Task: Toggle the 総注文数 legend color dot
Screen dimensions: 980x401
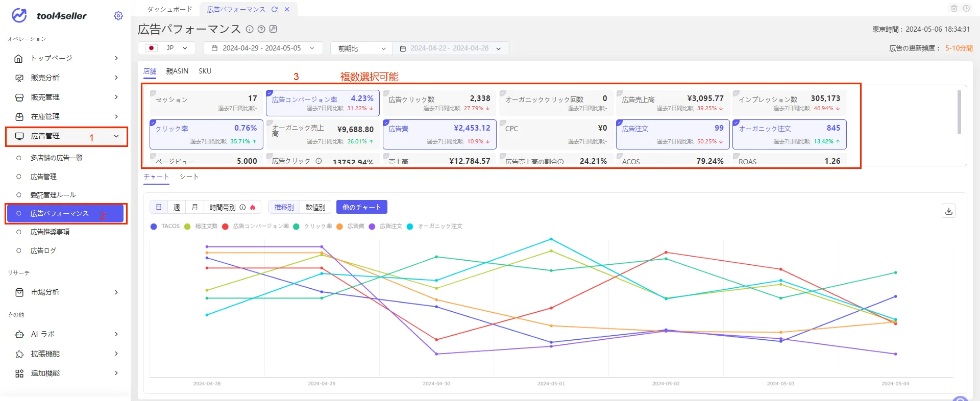Action: coord(187,227)
